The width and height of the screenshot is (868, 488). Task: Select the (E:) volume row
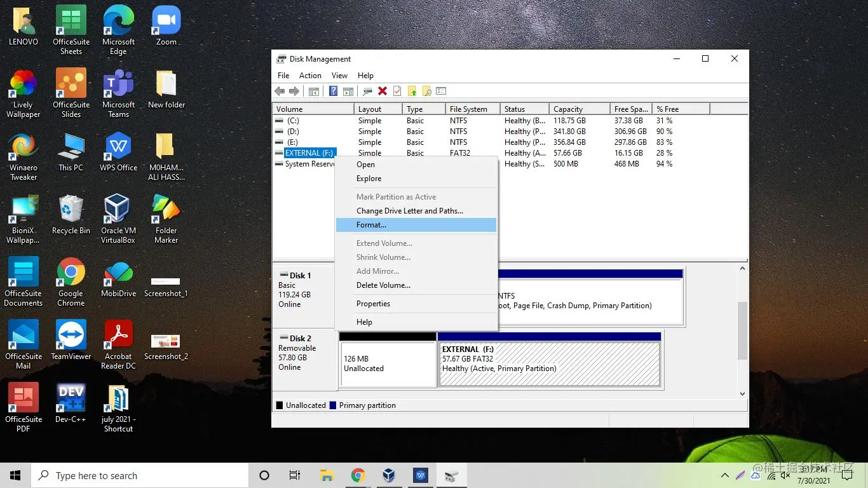491,142
